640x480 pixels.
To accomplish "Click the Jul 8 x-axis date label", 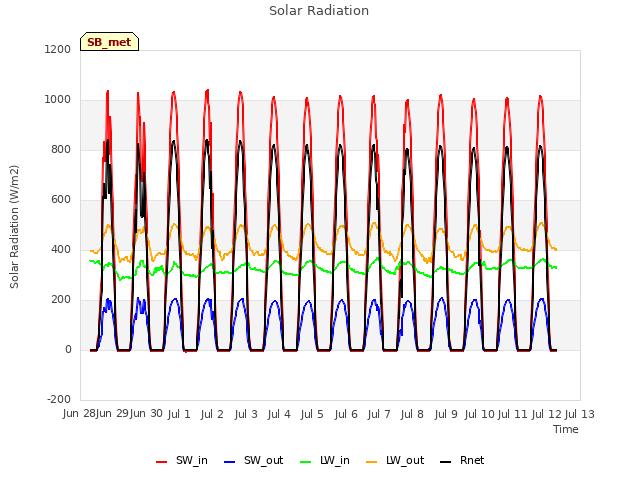I will tap(412, 414).
